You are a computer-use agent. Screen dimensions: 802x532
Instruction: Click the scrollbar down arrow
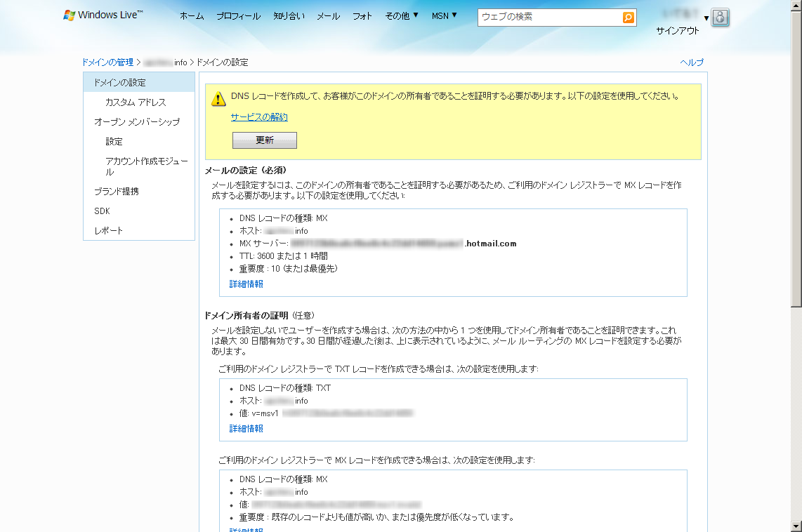coord(796,526)
